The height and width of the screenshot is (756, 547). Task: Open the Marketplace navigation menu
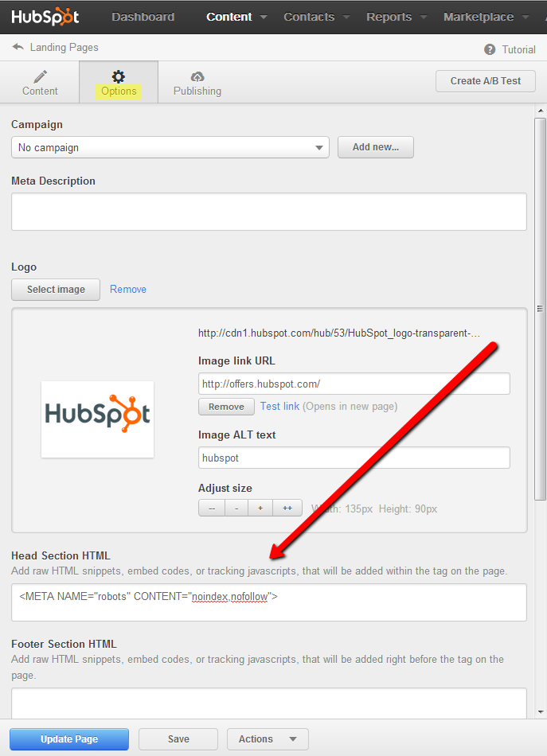click(479, 17)
